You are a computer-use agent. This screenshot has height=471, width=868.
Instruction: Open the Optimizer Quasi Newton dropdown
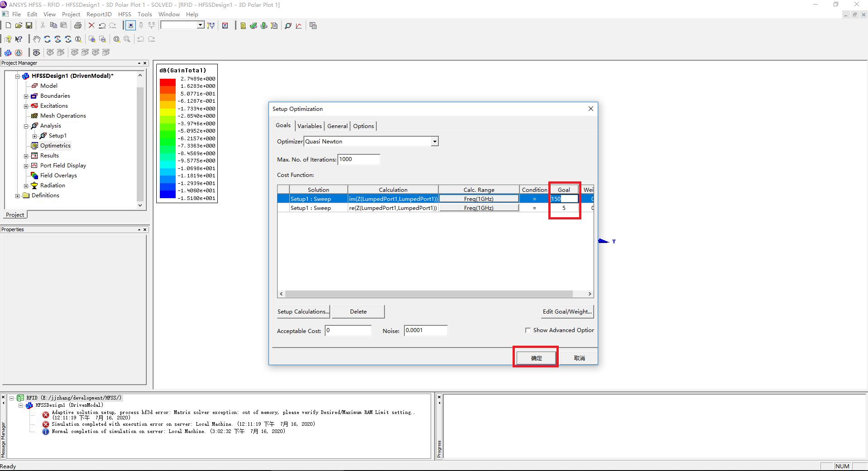click(x=435, y=142)
